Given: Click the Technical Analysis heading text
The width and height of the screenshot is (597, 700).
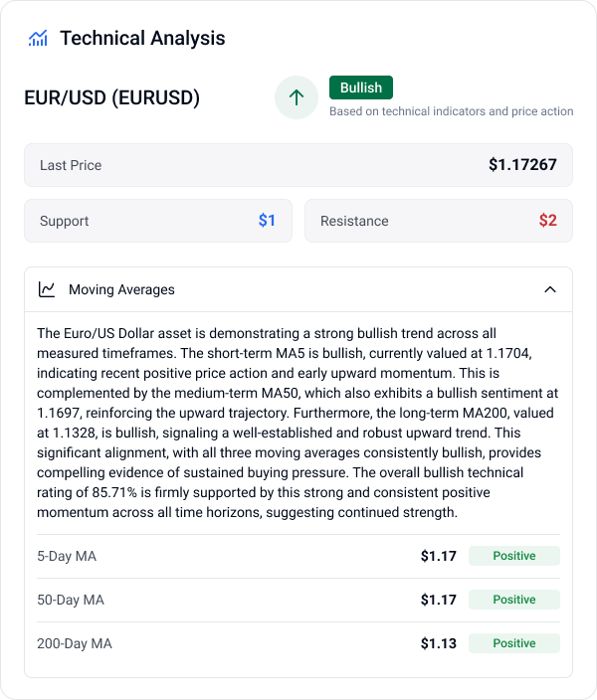Looking at the screenshot, I should pos(142,39).
